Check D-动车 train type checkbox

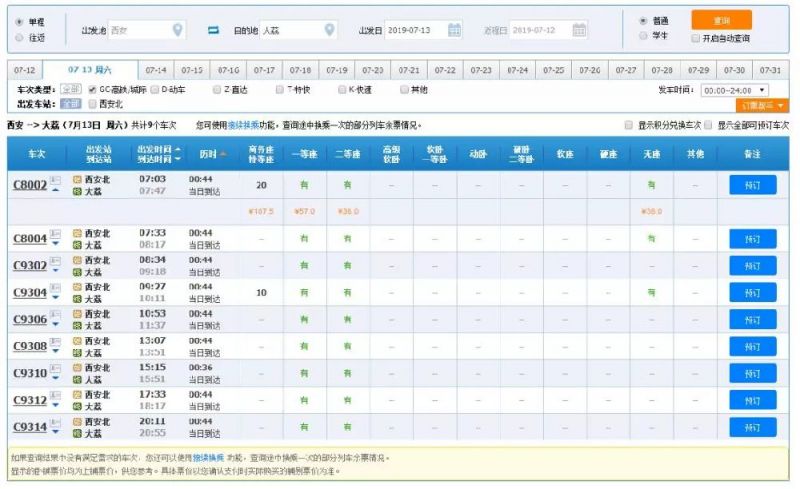pos(155,89)
